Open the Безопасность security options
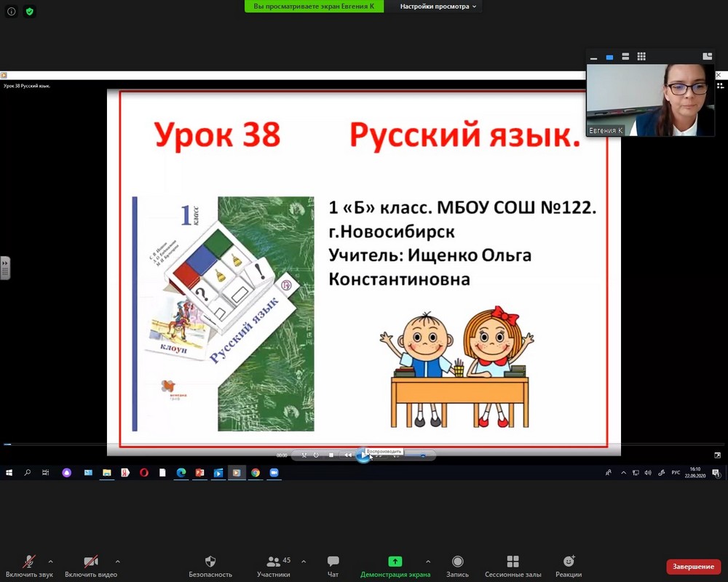Image resolution: width=728 pixels, height=582 pixels. [210, 565]
